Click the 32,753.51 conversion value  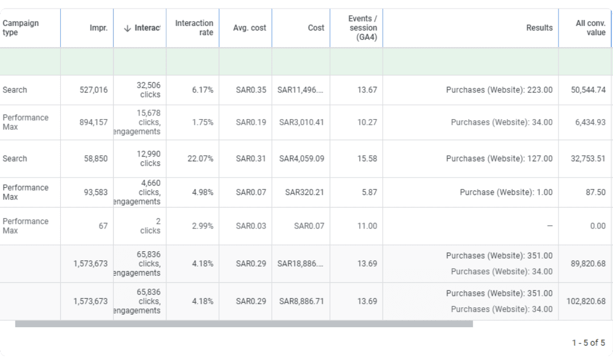point(588,159)
